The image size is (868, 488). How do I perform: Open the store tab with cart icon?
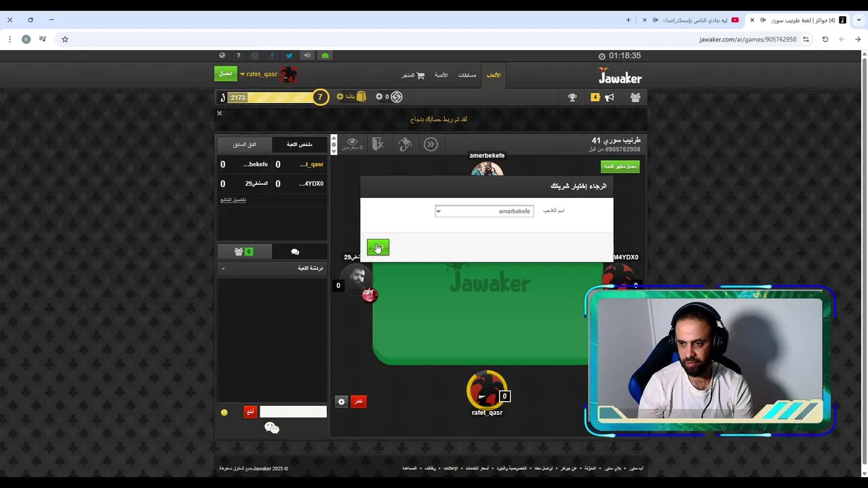coord(413,75)
